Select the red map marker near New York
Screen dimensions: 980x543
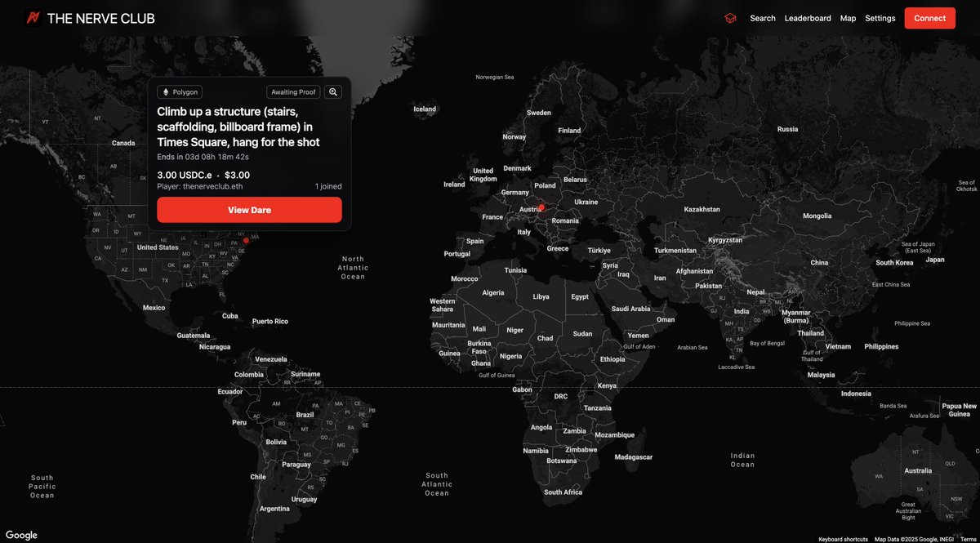click(x=246, y=240)
